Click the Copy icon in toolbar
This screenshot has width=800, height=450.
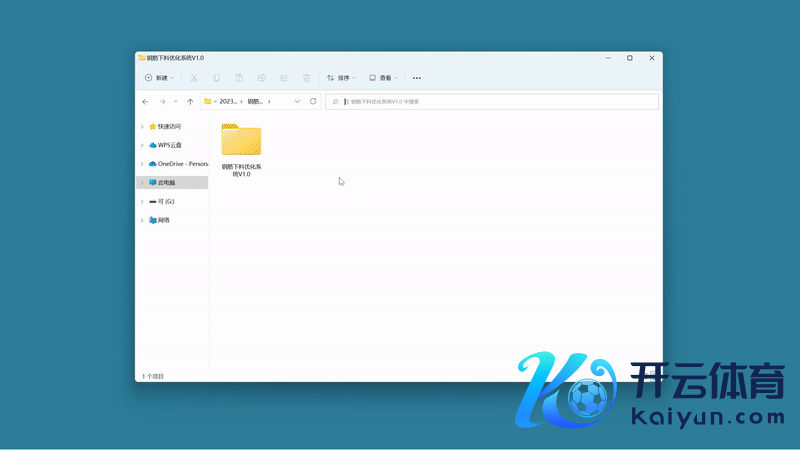click(216, 78)
